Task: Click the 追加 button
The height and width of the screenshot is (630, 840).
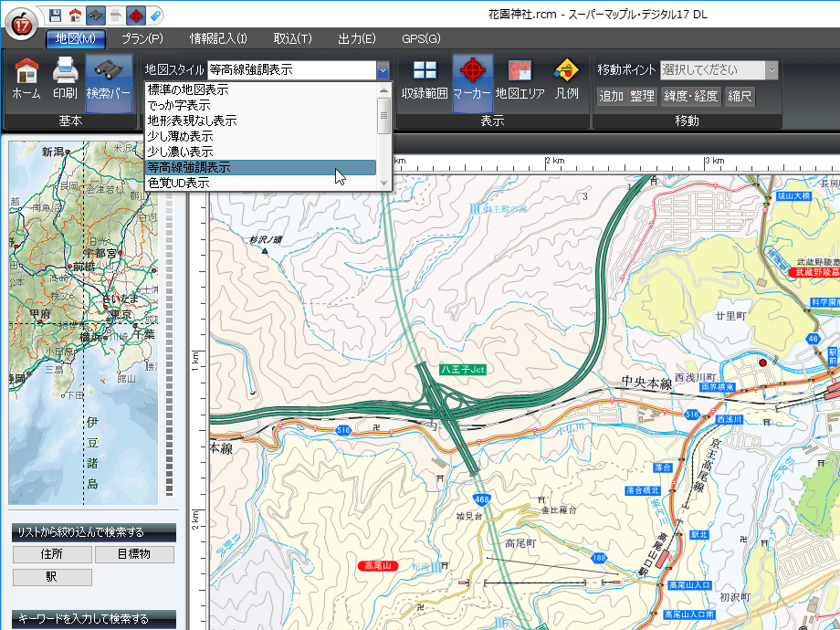Action: coord(611,97)
